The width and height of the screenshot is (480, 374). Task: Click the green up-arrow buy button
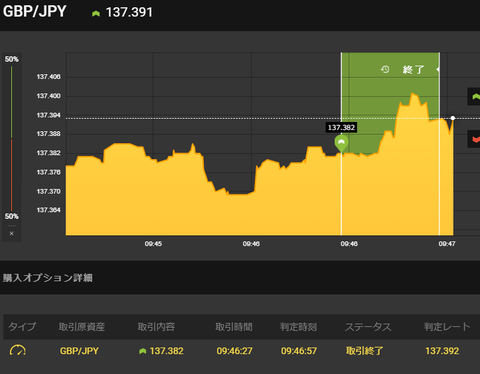point(474,97)
